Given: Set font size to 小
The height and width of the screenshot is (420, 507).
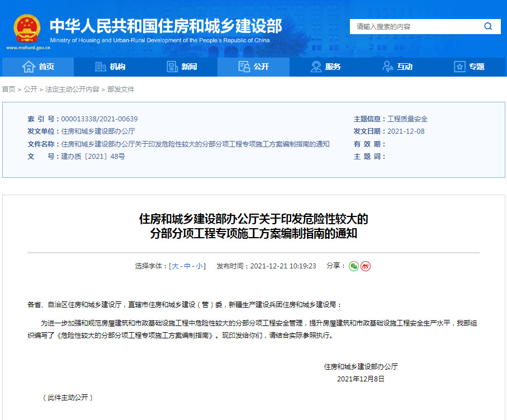Looking at the screenshot, I should [199, 266].
